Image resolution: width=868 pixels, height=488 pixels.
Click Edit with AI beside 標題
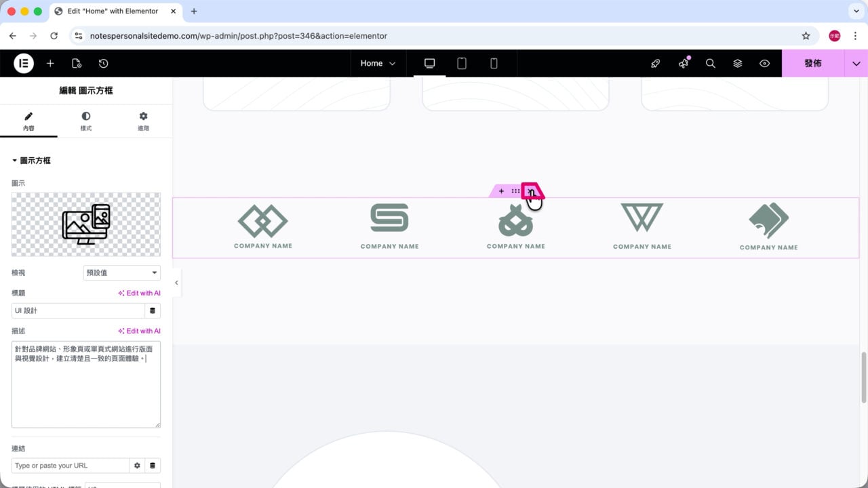[x=139, y=293]
